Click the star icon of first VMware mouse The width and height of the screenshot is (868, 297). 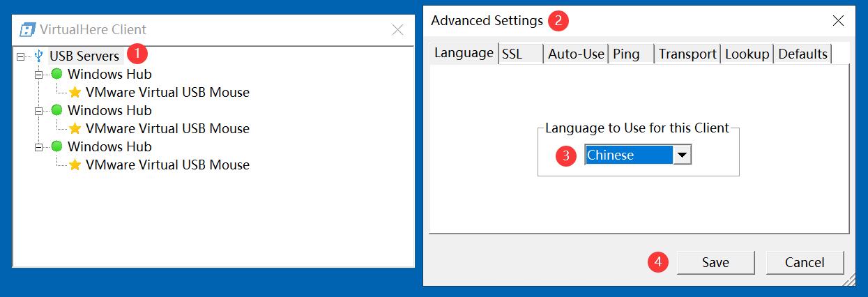coord(75,92)
